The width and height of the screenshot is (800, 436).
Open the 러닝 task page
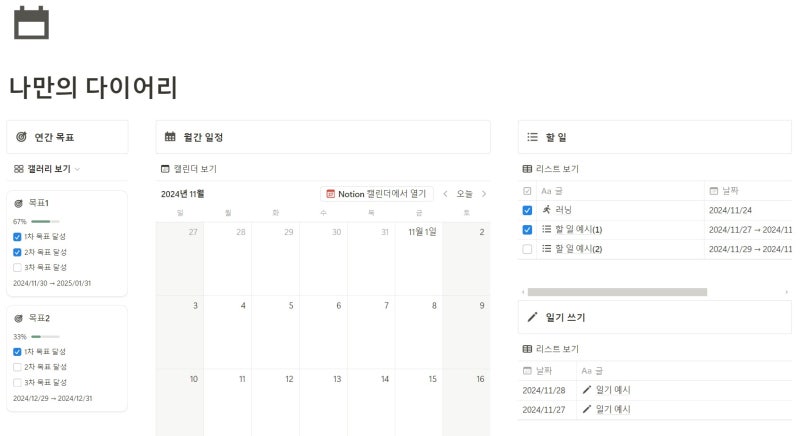click(x=563, y=210)
